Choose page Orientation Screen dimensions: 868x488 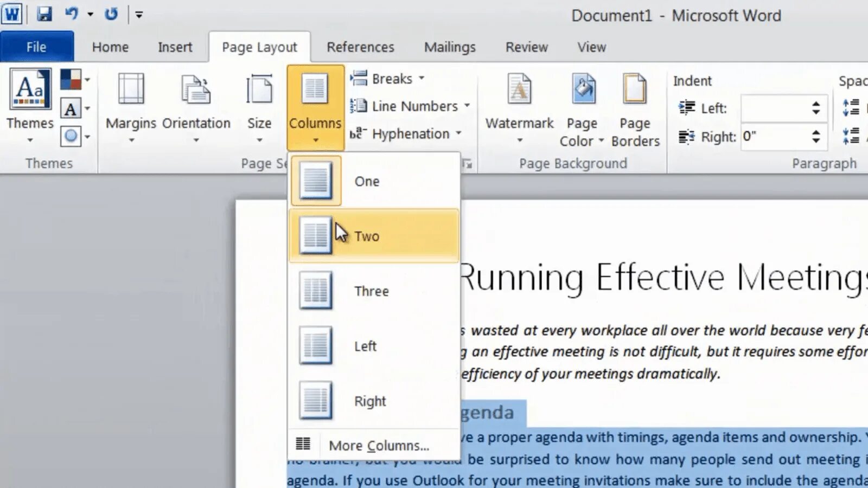196,107
